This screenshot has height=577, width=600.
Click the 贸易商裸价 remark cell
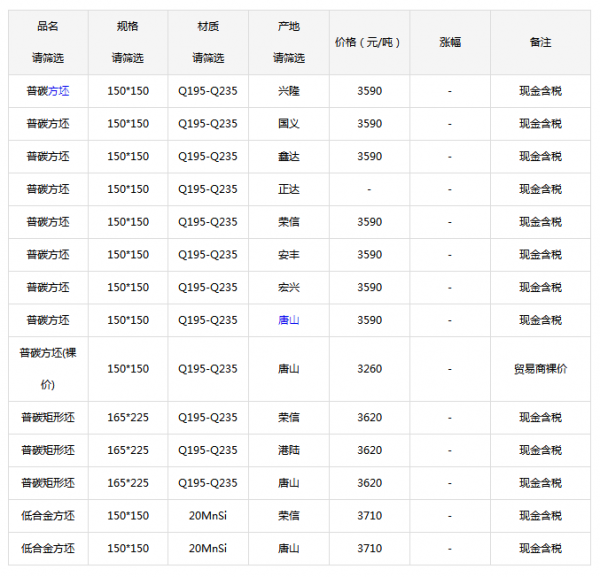point(540,369)
